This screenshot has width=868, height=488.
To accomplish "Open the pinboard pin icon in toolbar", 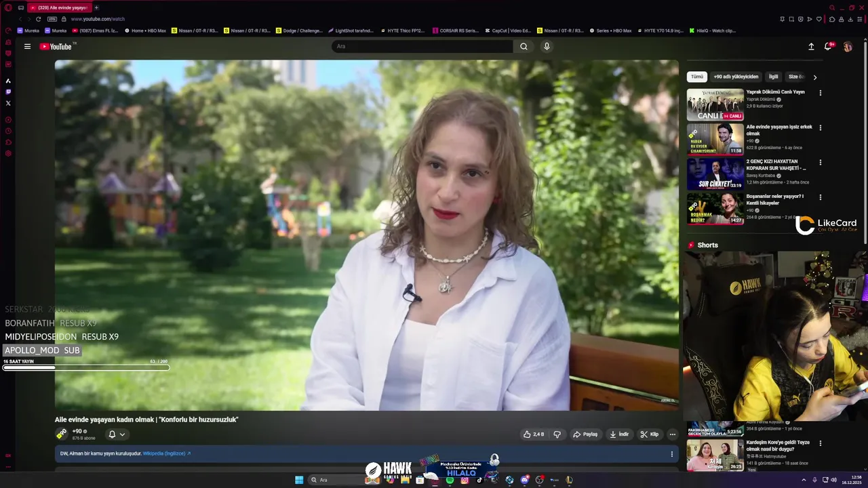I will pyautogui.click(x=783, y=19).
